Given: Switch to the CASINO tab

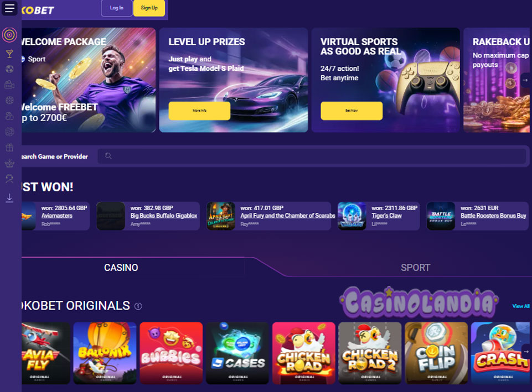Looking at the screenshot, I should (x=121, y=268).
